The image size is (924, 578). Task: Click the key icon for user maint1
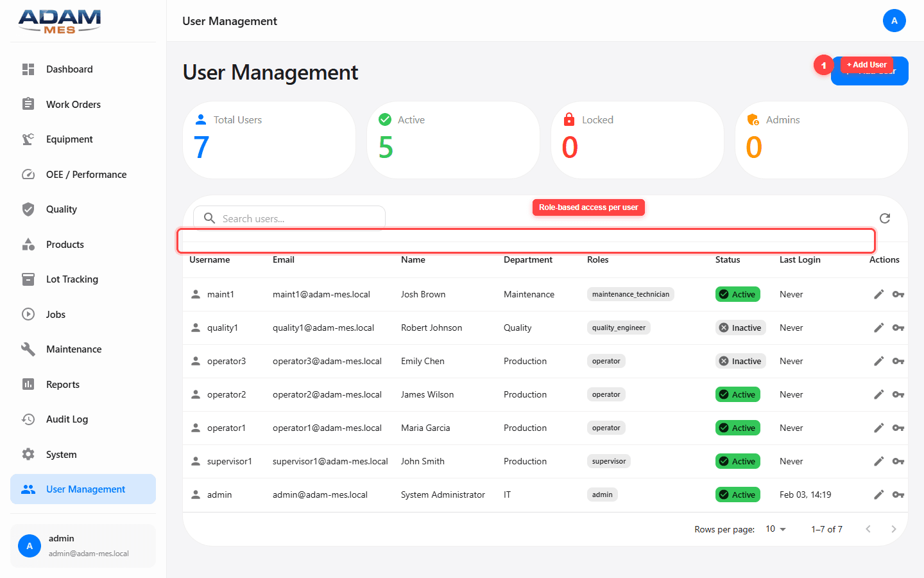point(898,294)
